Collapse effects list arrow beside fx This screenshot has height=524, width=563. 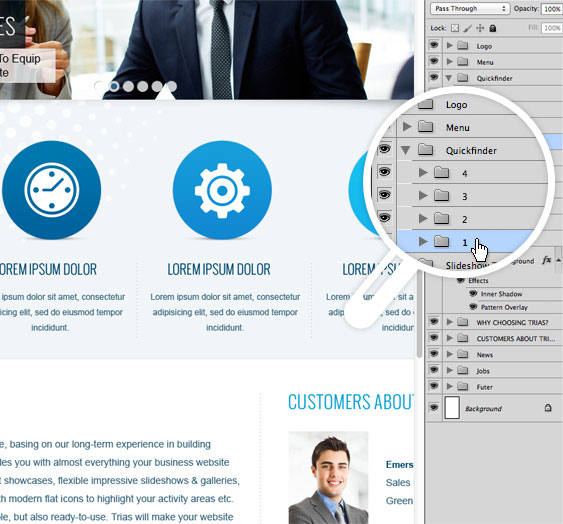559,260
